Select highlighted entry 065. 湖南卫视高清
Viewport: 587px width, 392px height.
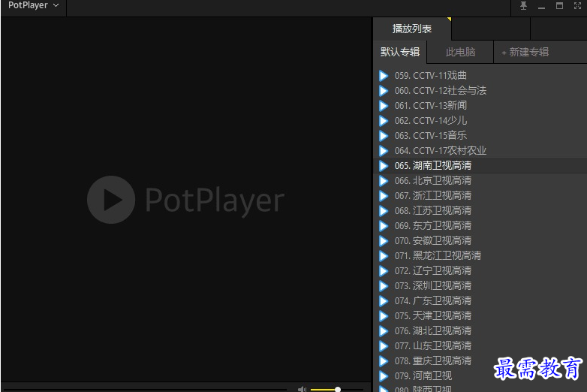(x=480, y=165)
